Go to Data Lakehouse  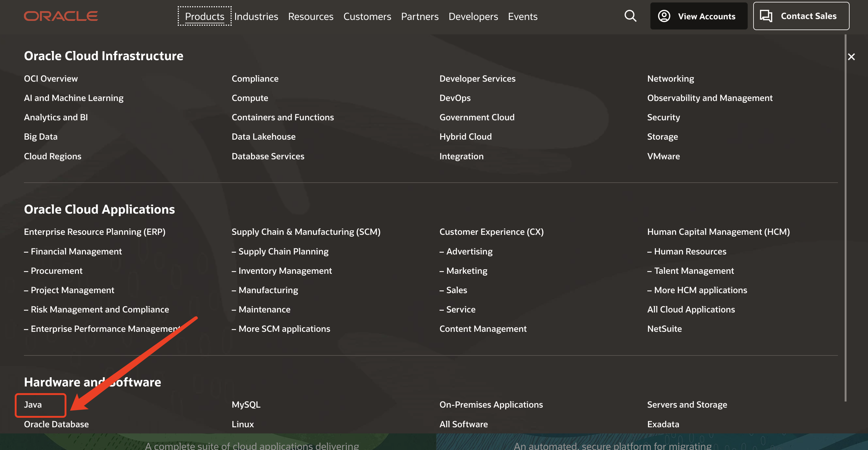click(x=263, y=137)
